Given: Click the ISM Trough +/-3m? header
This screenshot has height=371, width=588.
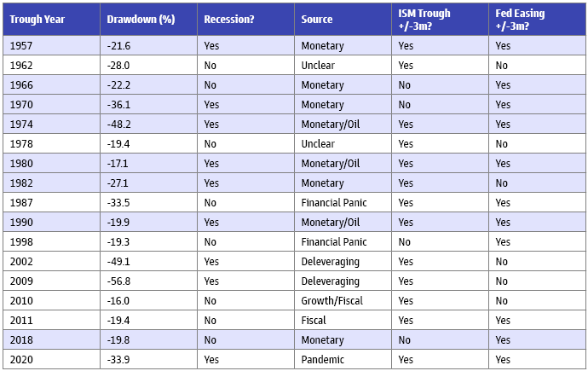Looking at the screenshot, I should (x=424, y=19).
